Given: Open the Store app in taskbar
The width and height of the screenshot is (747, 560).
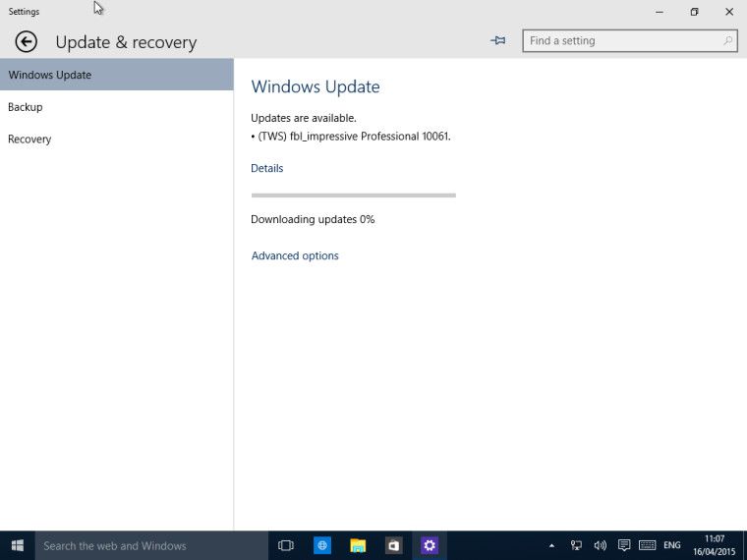Looking at the screenshot, I should pos(393,545).
